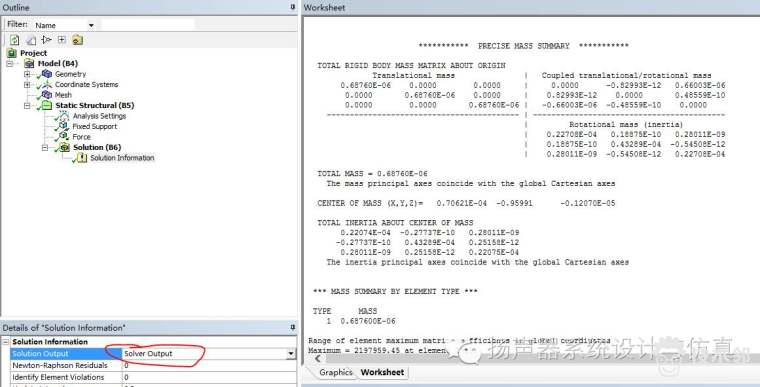Viewport: 760px width, 387px height.
Task: Click the 'TOTAL INERTIA ABOUT CENTER OF MASS' line
Action: (395, 223)
